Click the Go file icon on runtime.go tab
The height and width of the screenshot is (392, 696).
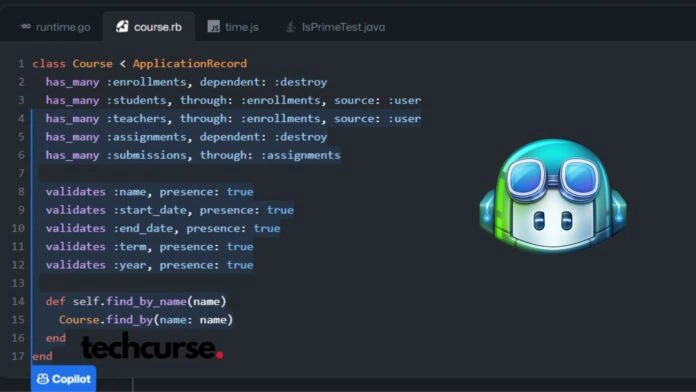(x=26, y=27)
